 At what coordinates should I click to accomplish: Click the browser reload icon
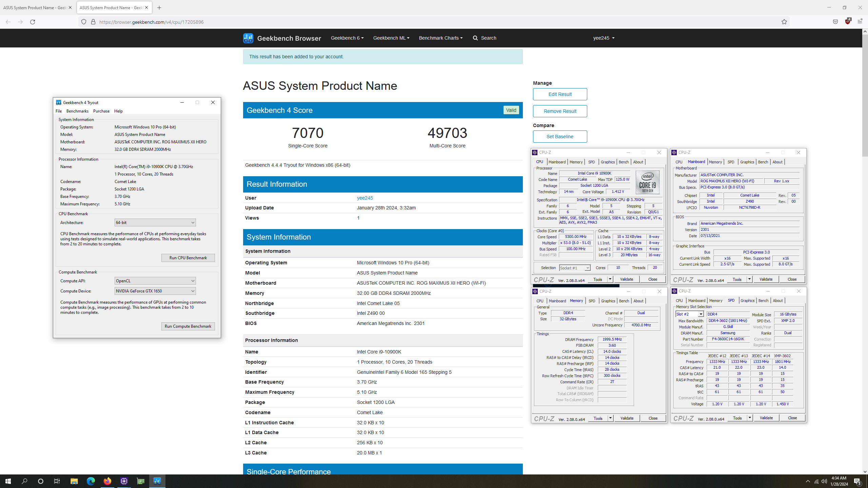click(x=33, y=22)
